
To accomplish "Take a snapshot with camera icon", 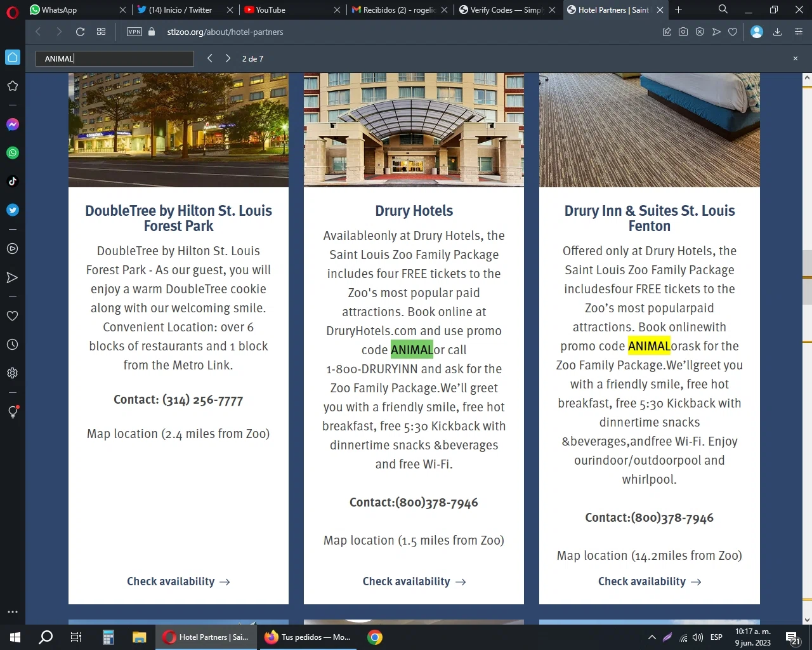I will click(x=683, y=32).
